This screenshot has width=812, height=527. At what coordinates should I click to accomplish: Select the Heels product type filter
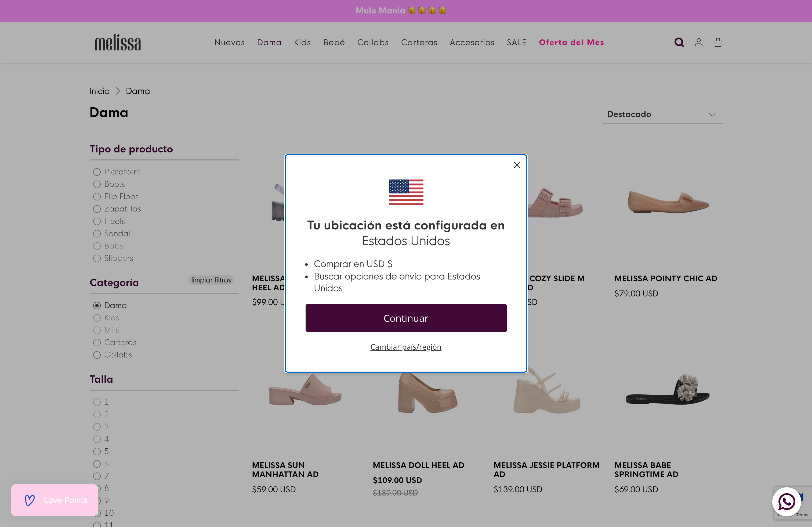tap(97, 221)
